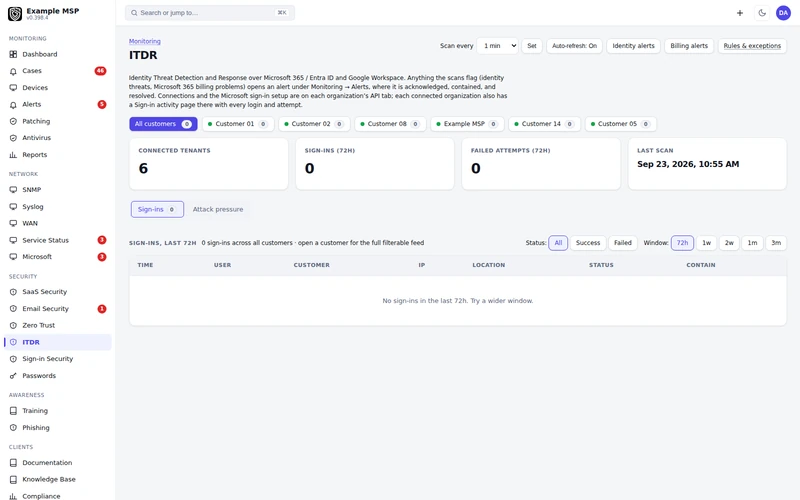
Task: Switch to the Sign-ins tab
Action: coord(157,209)
